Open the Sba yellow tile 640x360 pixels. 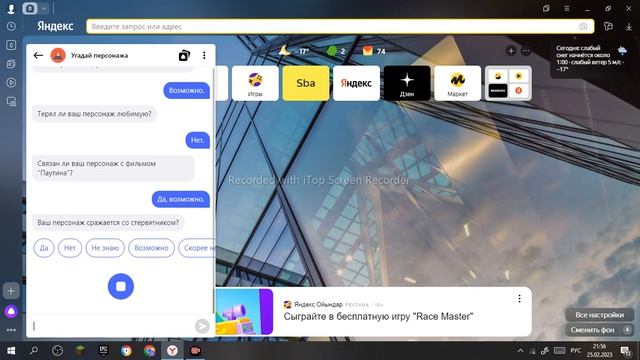coord(306,83)
